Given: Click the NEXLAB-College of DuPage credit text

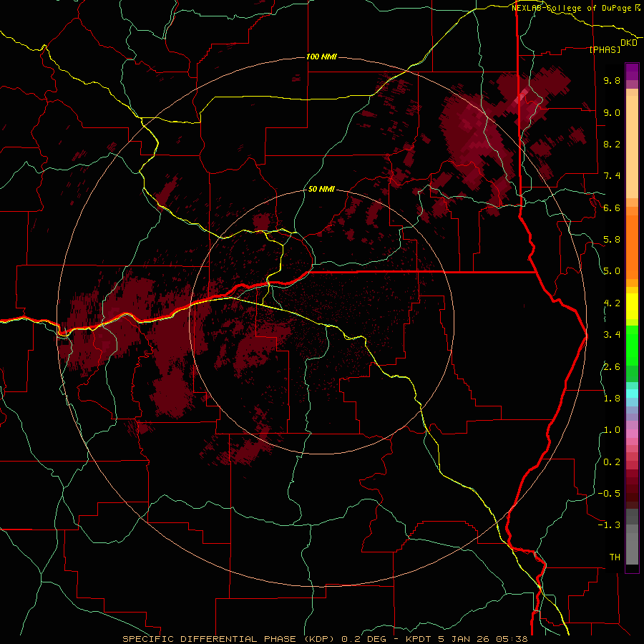Looking at the screenshot, I should pyautogui.click(x=571, y=8).
